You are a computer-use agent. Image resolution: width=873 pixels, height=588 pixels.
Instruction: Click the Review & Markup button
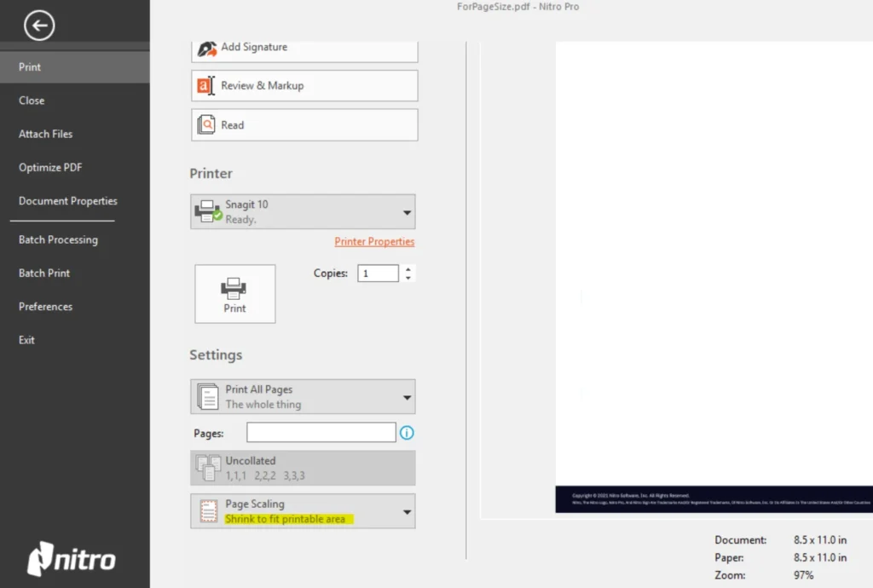tap(304, 86)
